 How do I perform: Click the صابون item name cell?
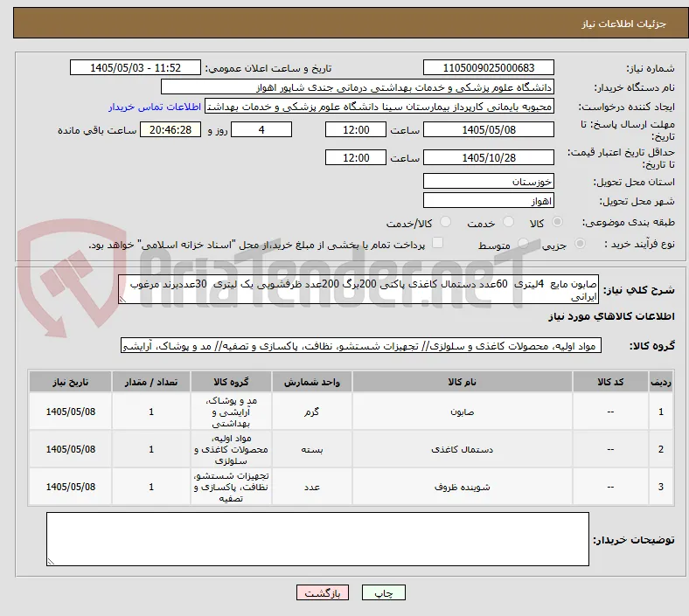pyautogui.click(x=463, y=412)
